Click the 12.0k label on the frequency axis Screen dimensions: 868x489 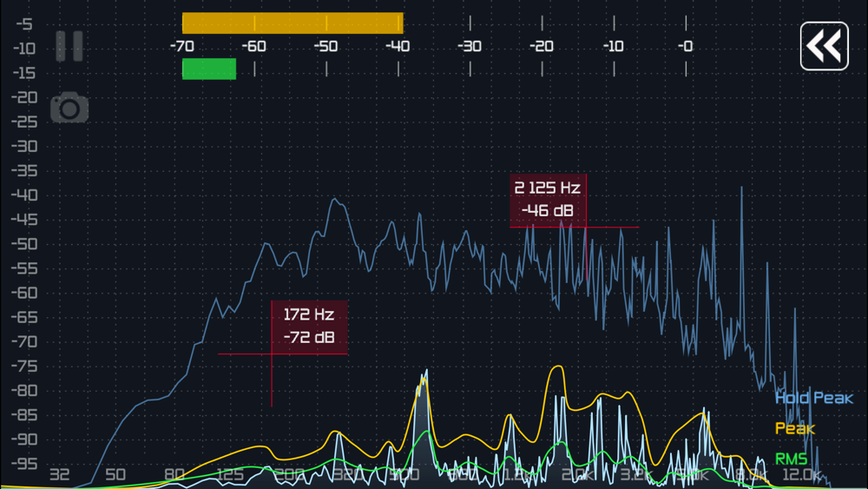[x=801, y=474]
